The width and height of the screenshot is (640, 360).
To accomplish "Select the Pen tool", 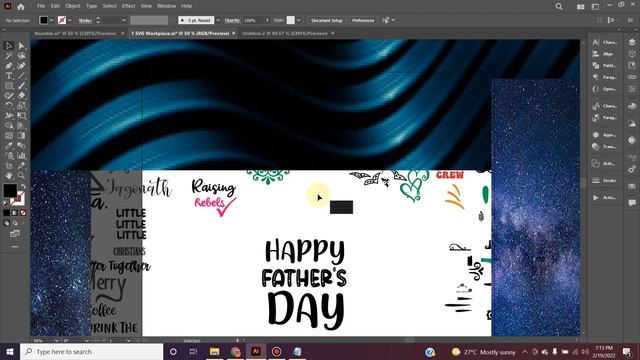I will [9, 66].
